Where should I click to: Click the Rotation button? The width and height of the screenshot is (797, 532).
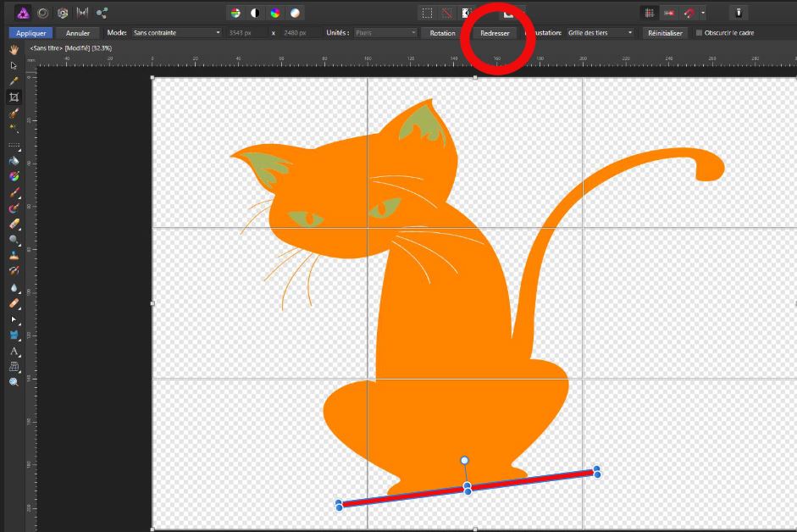click(x=443, y=33)
